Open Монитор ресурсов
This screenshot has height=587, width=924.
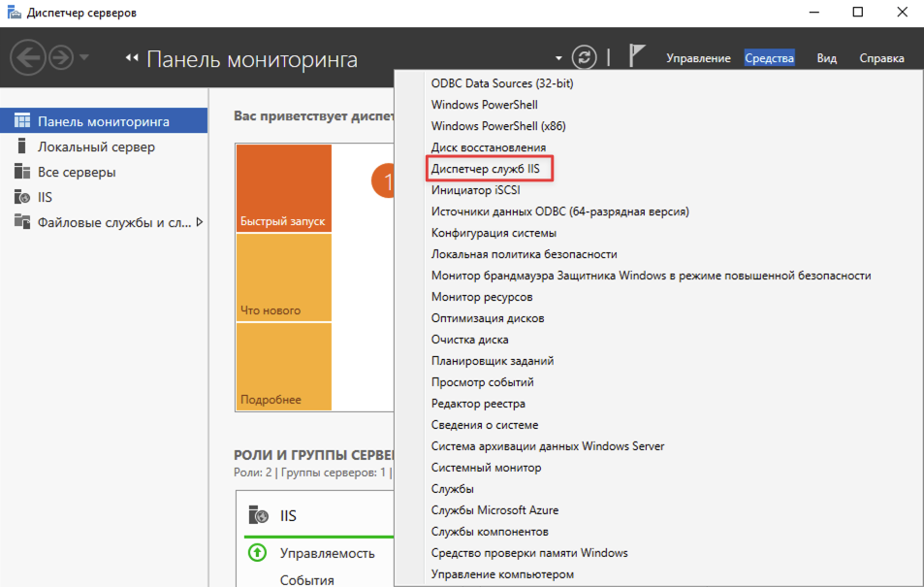click(482, 297)
